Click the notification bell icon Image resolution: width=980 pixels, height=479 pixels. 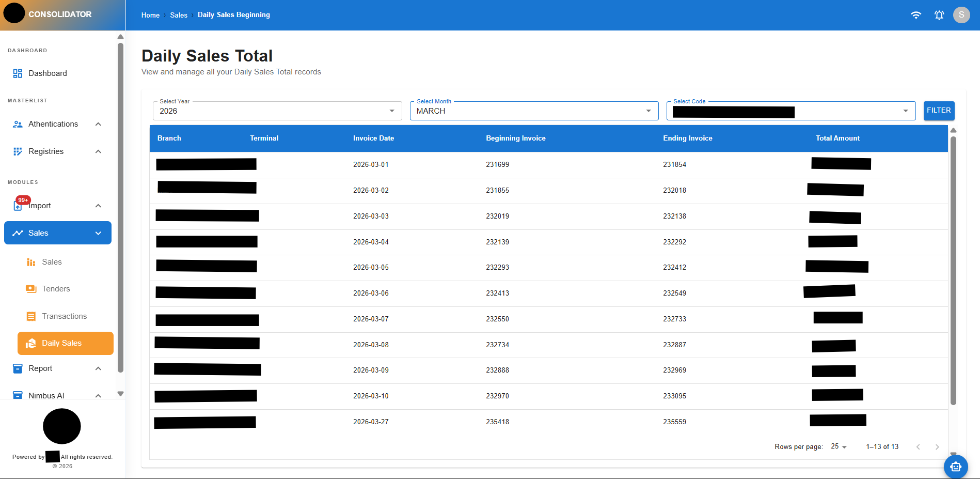tap(939, 15)
